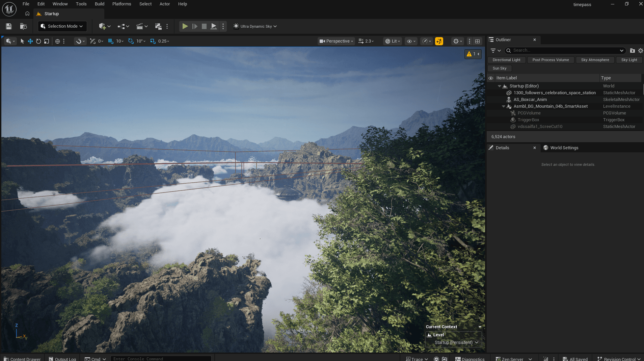Open the Content Drawer

(x=22, y=359)
